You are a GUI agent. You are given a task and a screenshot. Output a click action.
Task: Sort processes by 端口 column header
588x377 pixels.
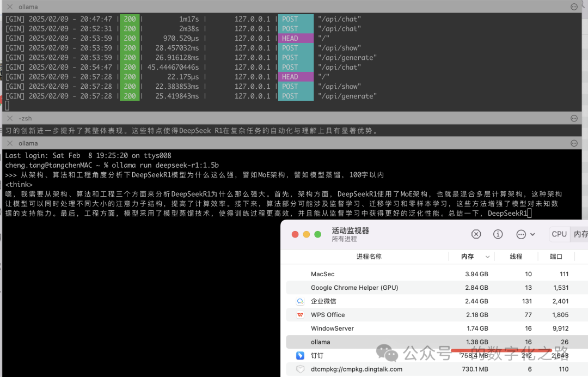(556, 257)
